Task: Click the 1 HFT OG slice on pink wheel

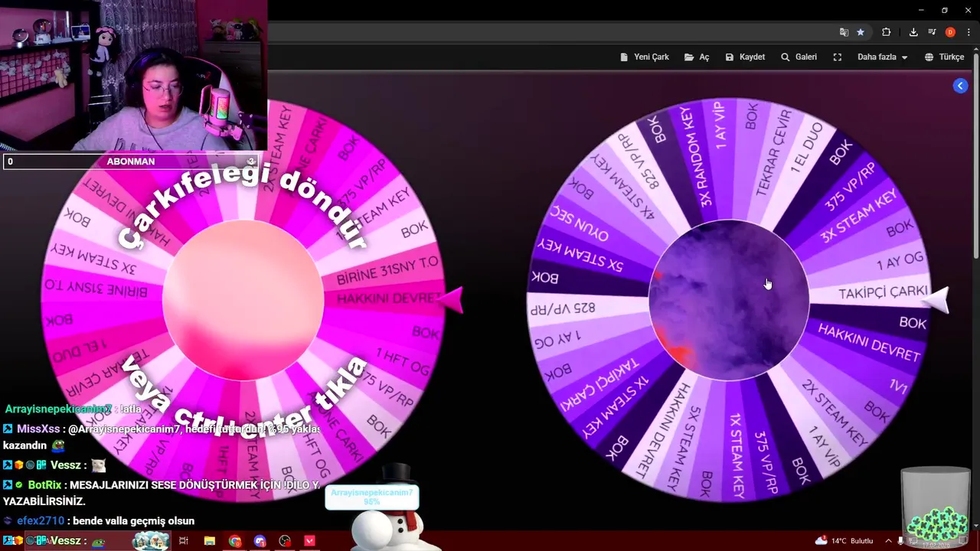Action: tap(402, 361)
